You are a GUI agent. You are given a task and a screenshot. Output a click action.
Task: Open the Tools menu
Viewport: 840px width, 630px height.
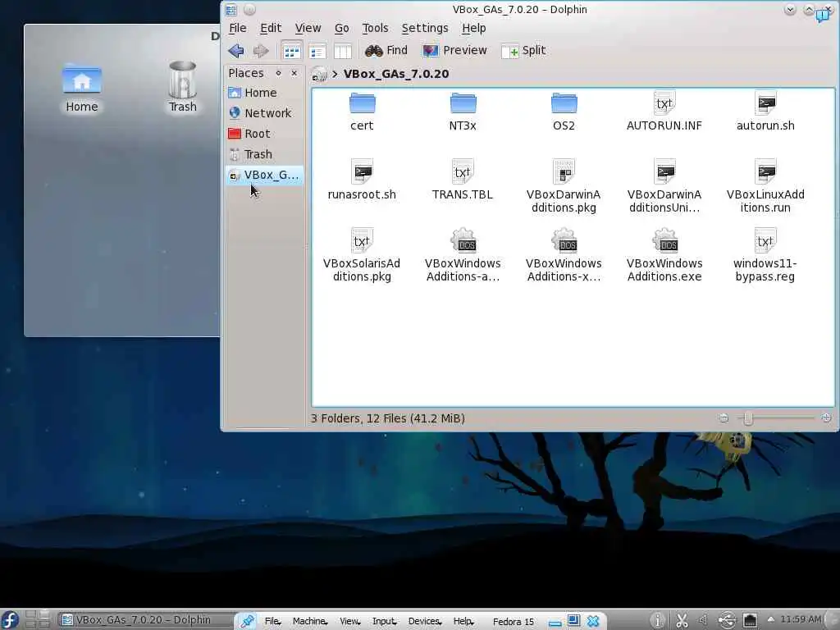(375, 28)
